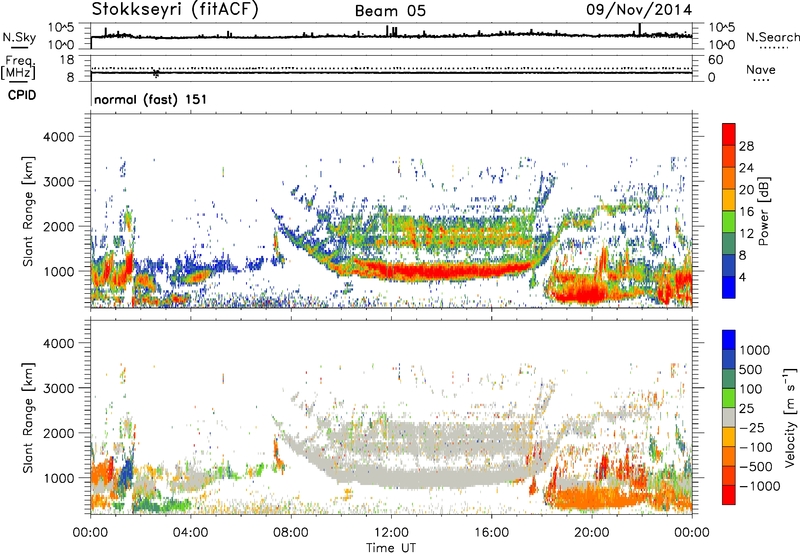
Task: Click the 08:00 time axis tick
Action: 291,533
